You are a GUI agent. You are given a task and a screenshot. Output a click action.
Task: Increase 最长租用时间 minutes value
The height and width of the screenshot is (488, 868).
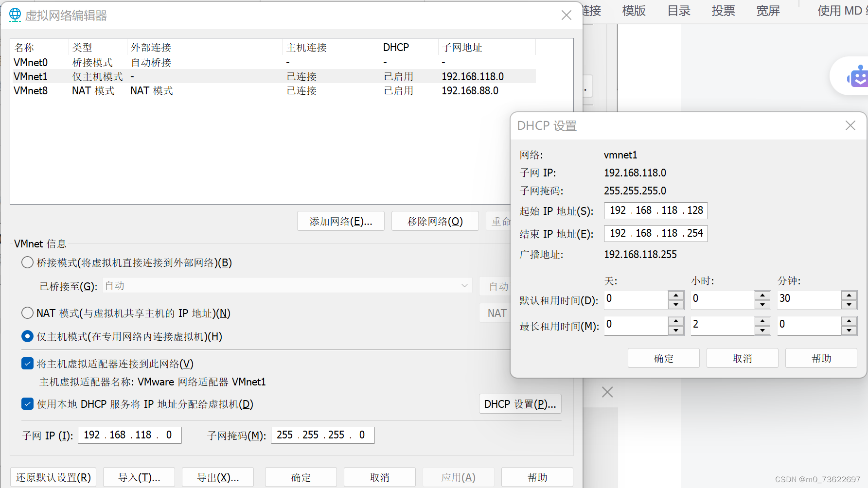click(x=849, y=321)
